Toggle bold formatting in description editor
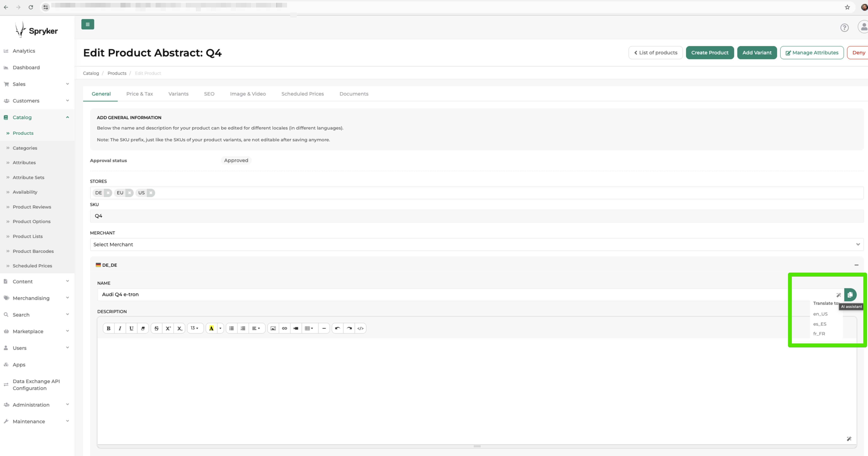Screen dimensions: 868x456 tap(109, 328)
